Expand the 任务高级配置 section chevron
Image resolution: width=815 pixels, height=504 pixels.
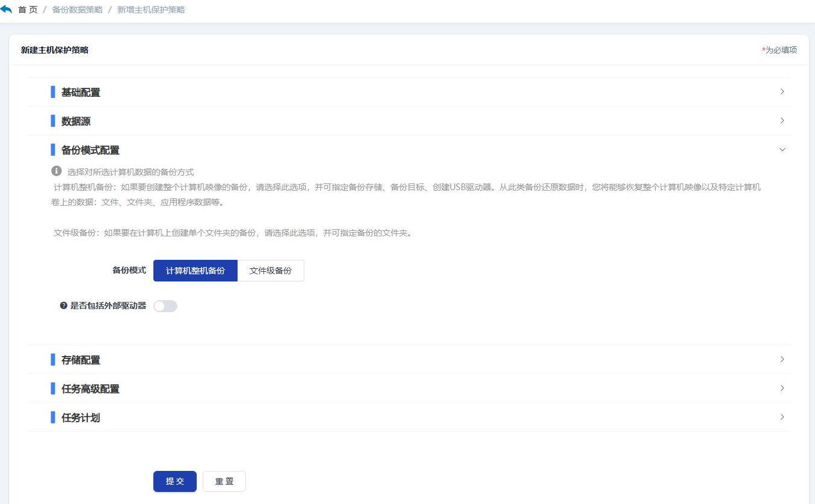782,389
